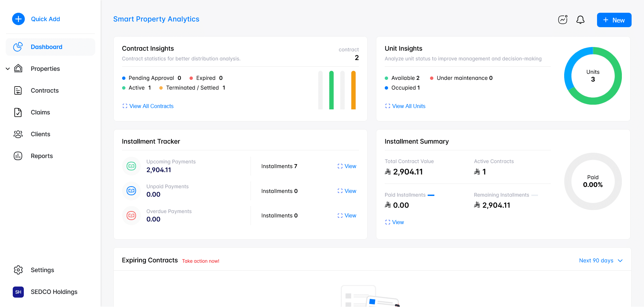Open Settings gear in sidebar
Viewport: 644px width, 307px height.
pyautogui.click(x=18, y=270)
